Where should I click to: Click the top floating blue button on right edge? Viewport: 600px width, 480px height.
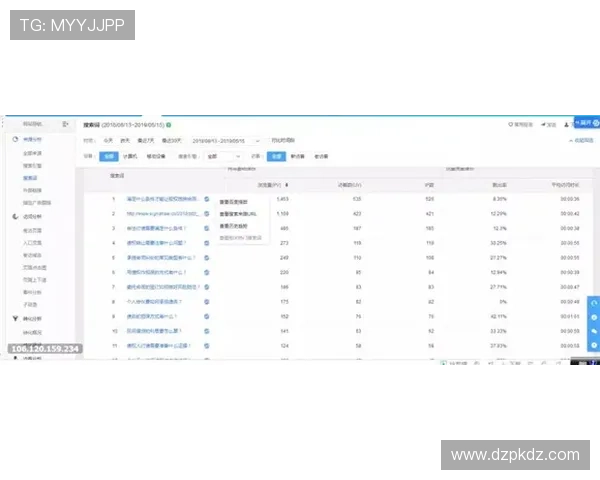[x=594, y=303]
